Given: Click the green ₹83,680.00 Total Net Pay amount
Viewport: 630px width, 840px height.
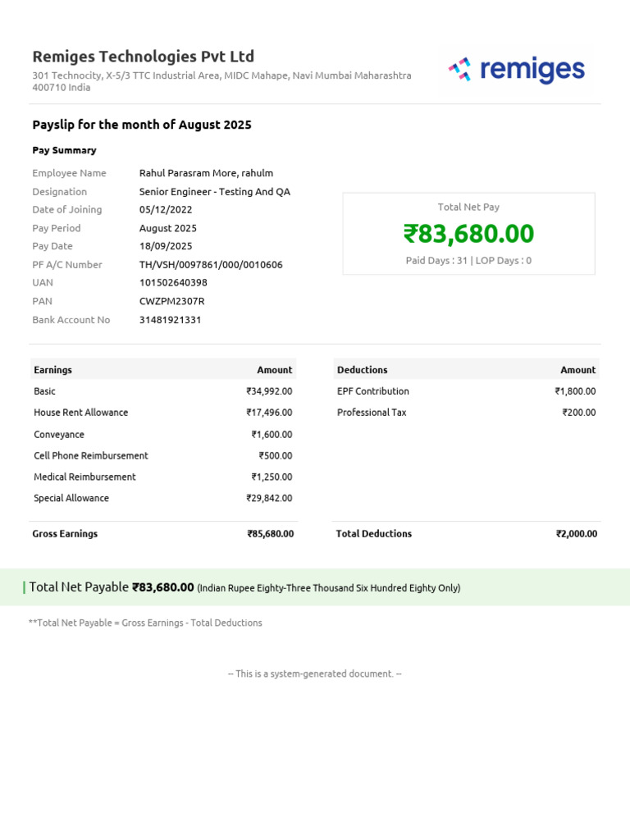Looking at the screenshot, I should (x=468, y=234).
